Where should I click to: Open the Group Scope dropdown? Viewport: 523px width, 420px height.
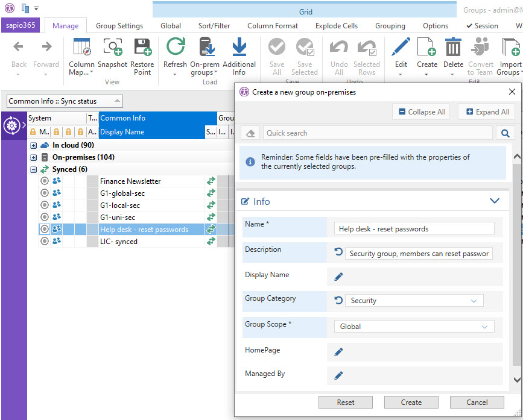(x=413, y=327)
